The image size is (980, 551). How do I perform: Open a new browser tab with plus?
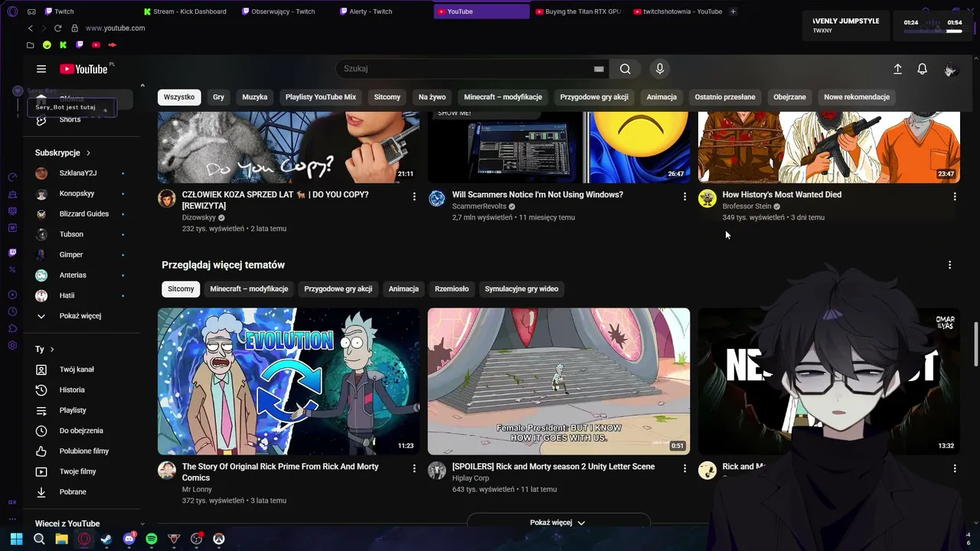pyautogui.click(x=733, y=11)
